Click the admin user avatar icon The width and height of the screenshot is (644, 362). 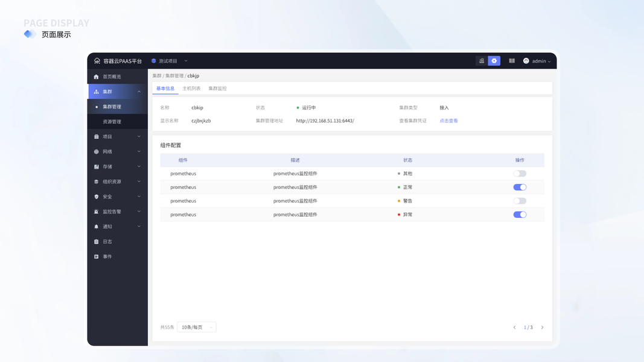[x=526, y=61]
